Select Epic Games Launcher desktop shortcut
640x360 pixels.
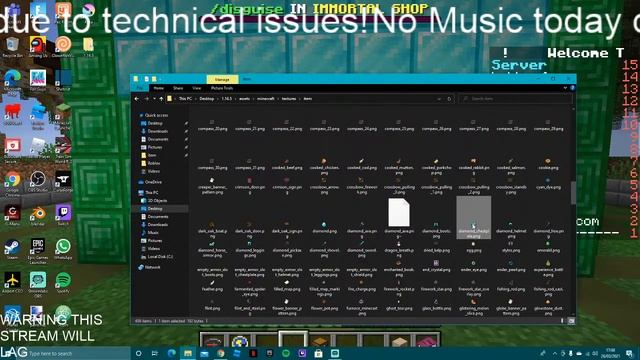(x=38, y=251)
